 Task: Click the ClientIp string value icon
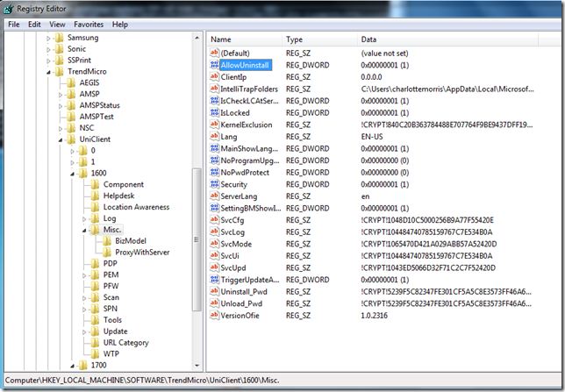(214, 77)
